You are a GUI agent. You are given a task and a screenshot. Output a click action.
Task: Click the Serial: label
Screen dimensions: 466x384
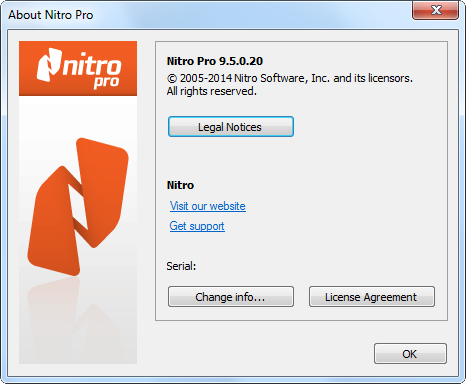[x=181, y=266]
